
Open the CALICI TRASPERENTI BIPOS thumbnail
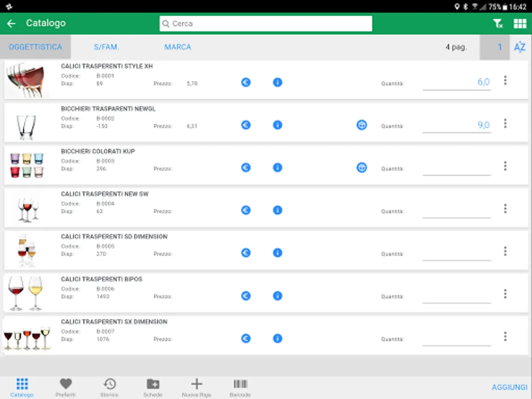(26, 293)
